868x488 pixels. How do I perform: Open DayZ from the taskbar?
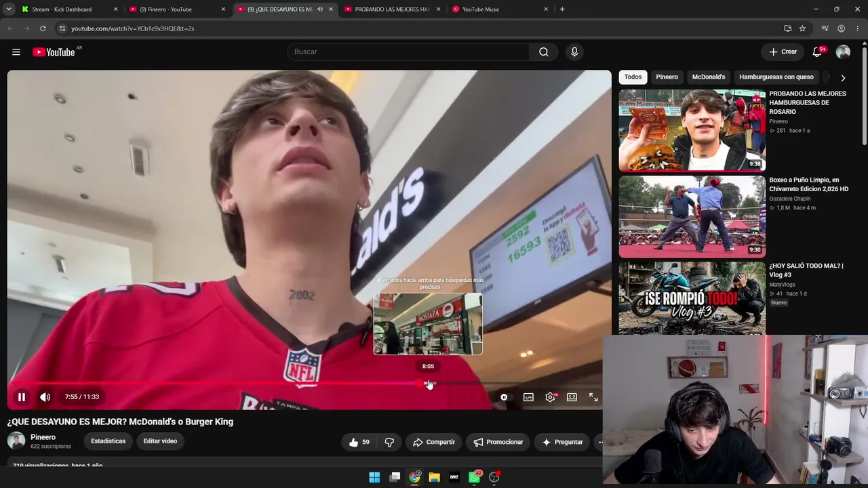coord(454,477)
